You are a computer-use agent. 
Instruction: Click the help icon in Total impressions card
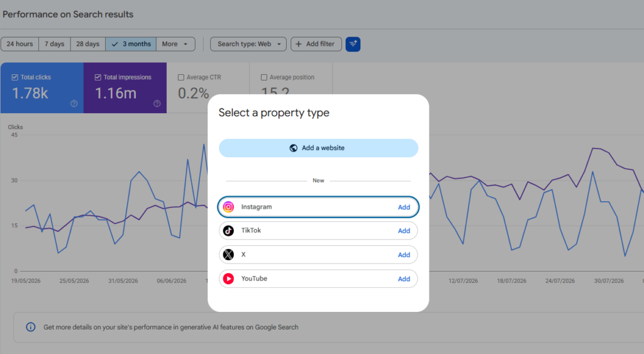point(157,104)
